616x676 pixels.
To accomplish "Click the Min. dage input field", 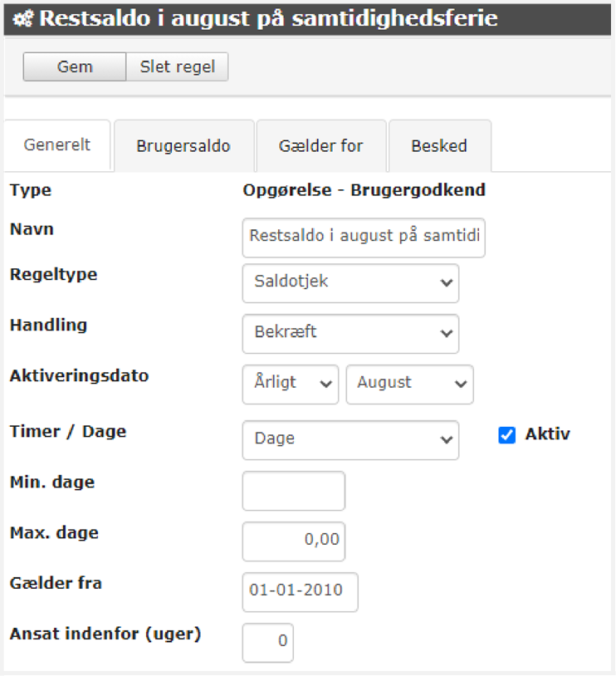I will click(x=293, y=491).
